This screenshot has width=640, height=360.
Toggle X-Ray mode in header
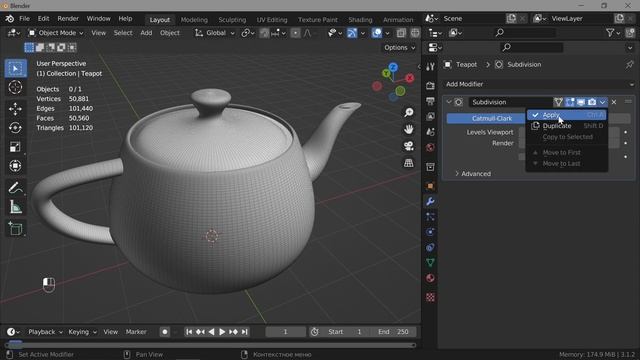tap(401, 33)
